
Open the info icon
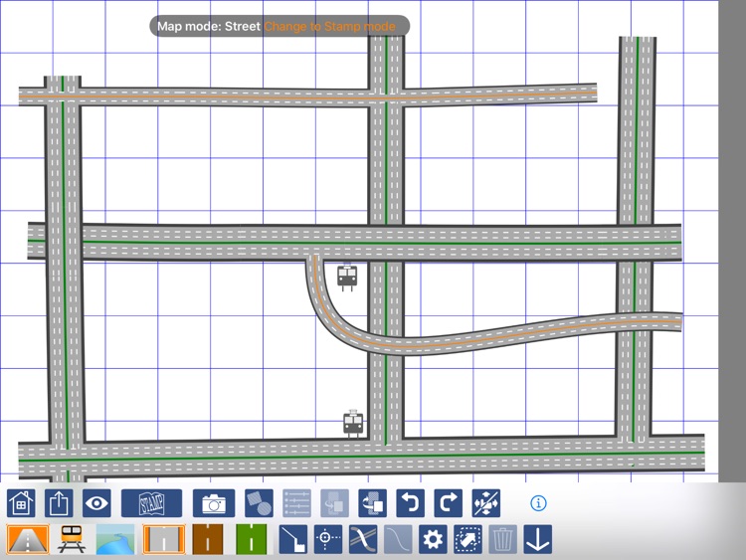(x=538, y=503)
